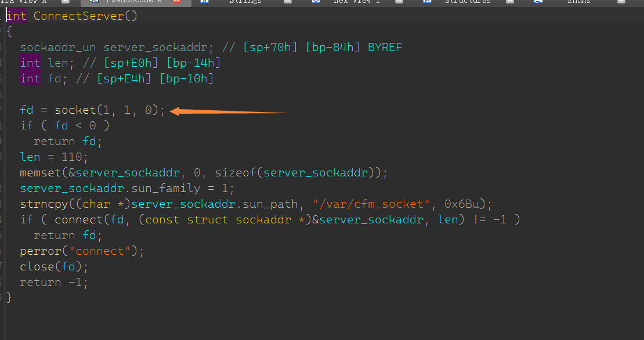Click the ConnectServer function name
Screen dimensions: 644x340
pos(78,16)
